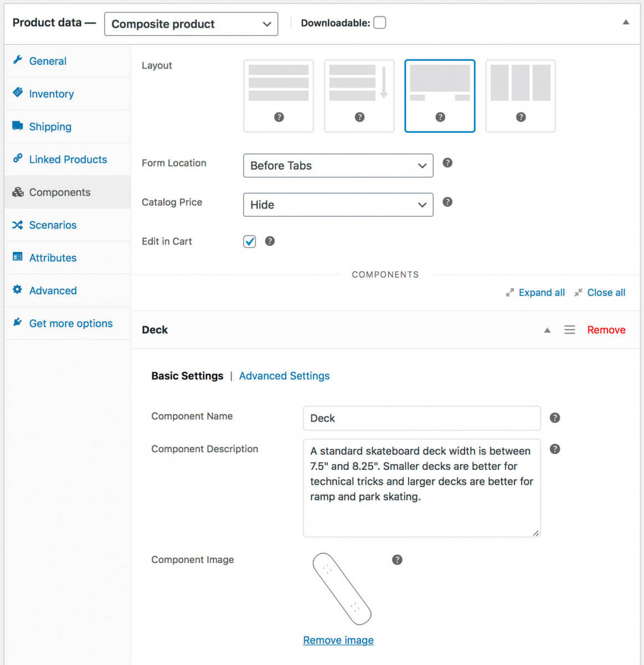Remove the Deck component
This screenshot has width=644, height=665.
(606, 330)
